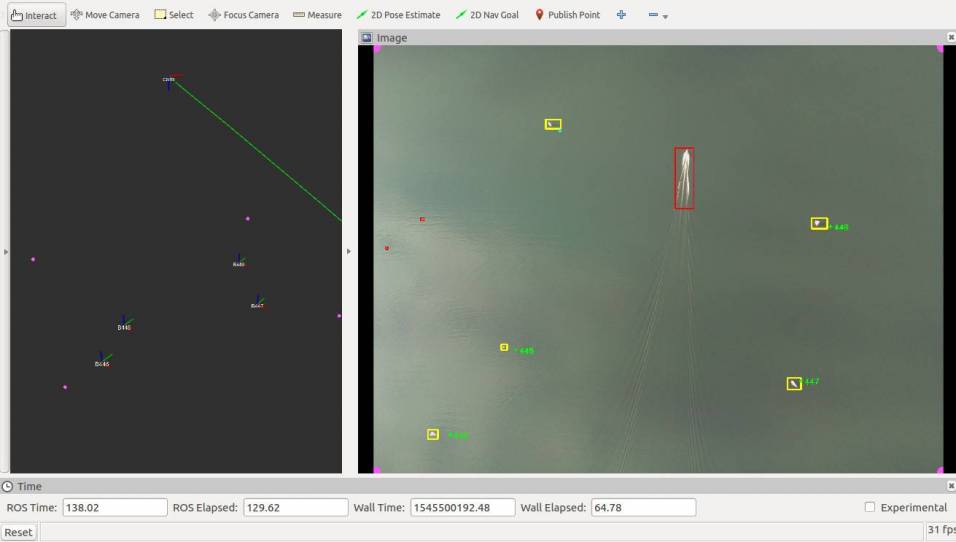Select the Wall Elapsed field
This screenshot has width=956, height=542.
(x=643, y=507)
